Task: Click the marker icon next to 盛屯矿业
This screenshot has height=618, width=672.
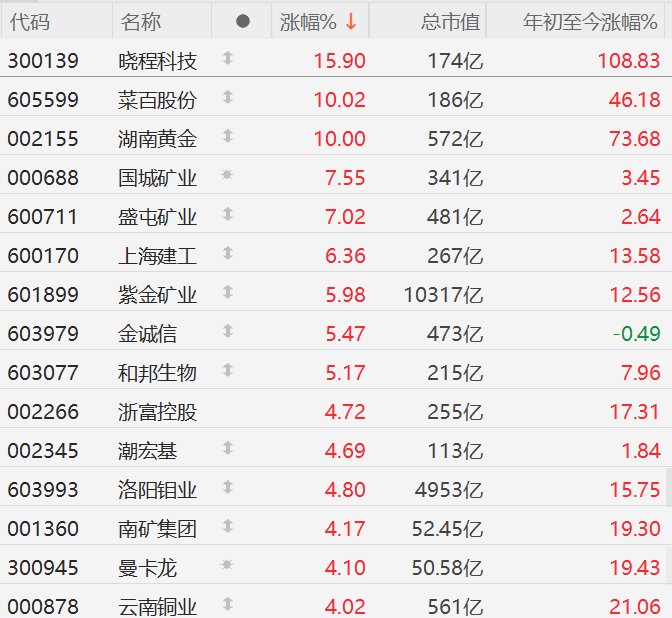Action: tap(228, 214)
